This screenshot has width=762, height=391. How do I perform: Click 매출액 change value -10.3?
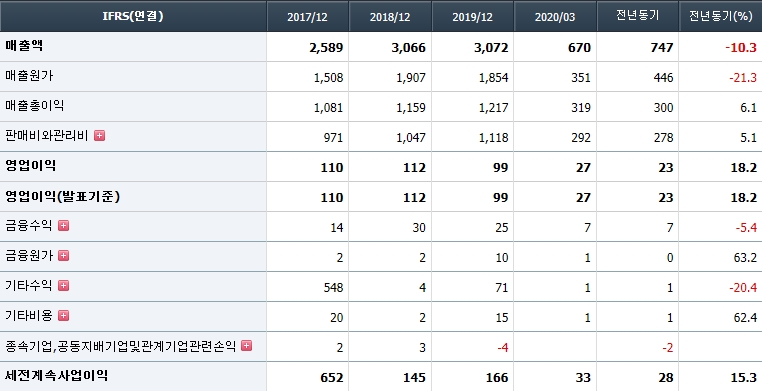click(x=741, y=48)
